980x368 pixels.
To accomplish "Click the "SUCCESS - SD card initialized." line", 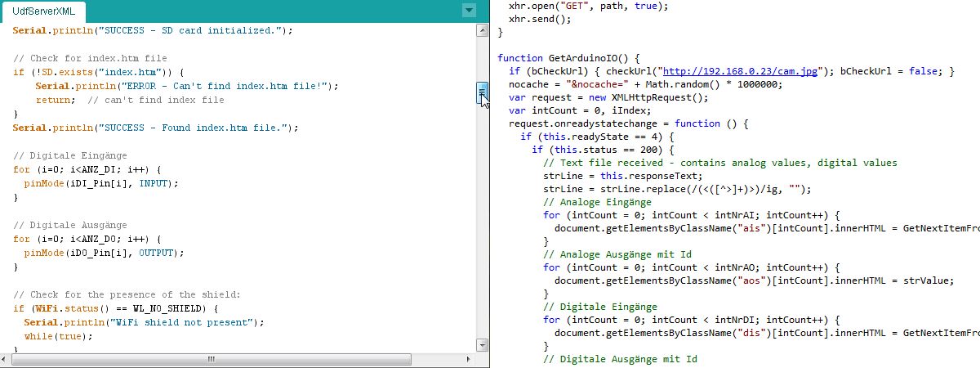I will click(x=153, y=30).
